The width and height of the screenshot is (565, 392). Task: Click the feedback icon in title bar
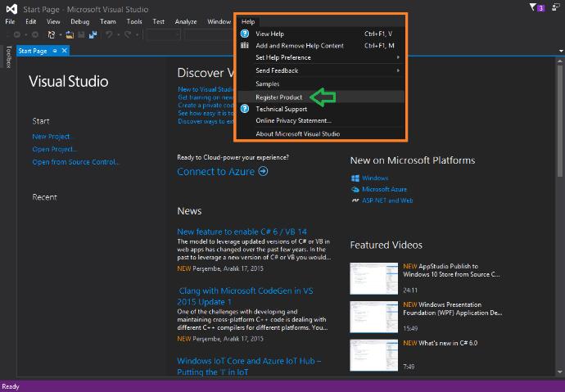[x=556, y=7]
